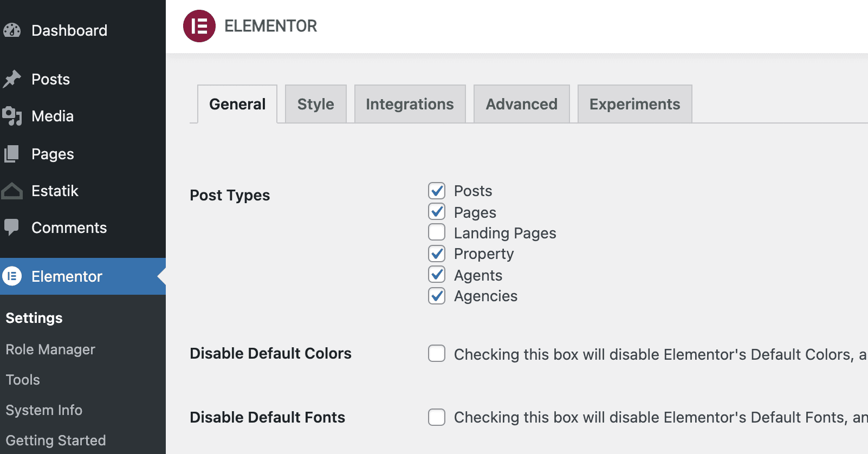Viewport: 868px width, 454px height.
Task: Click the Landing Pages checkbox label
Action: (x=505, y=233)
